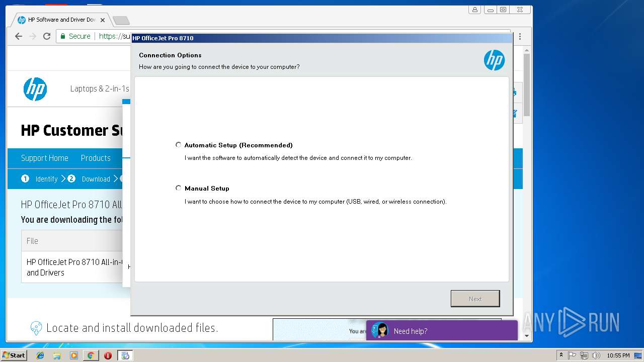Image resolution: width=644 pixels, height=362 pixels.
Task: Open the Windows Start menu
Action: click(14, 355)
